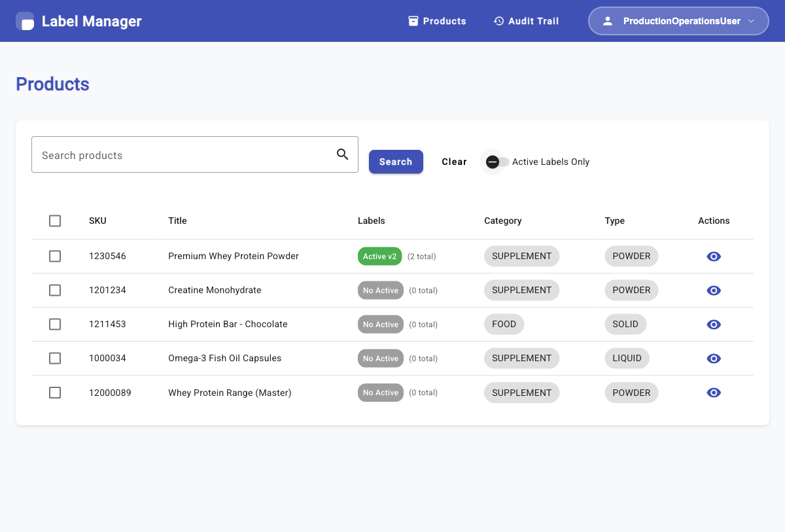View Whey Protein Range (Master) product
The image size is (785, 532).
point(714,393)
